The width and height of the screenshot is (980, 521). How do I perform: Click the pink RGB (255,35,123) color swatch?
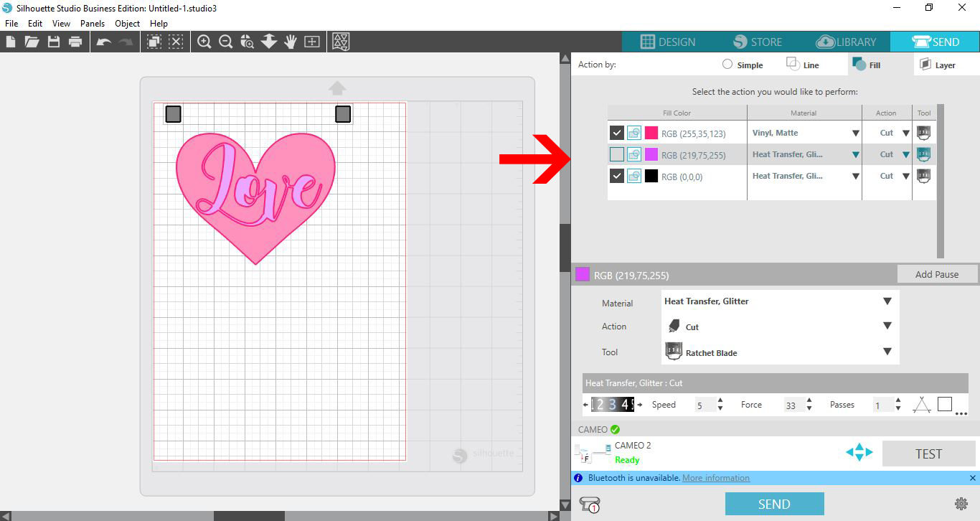pyautogui.click(x=651, y=133)
